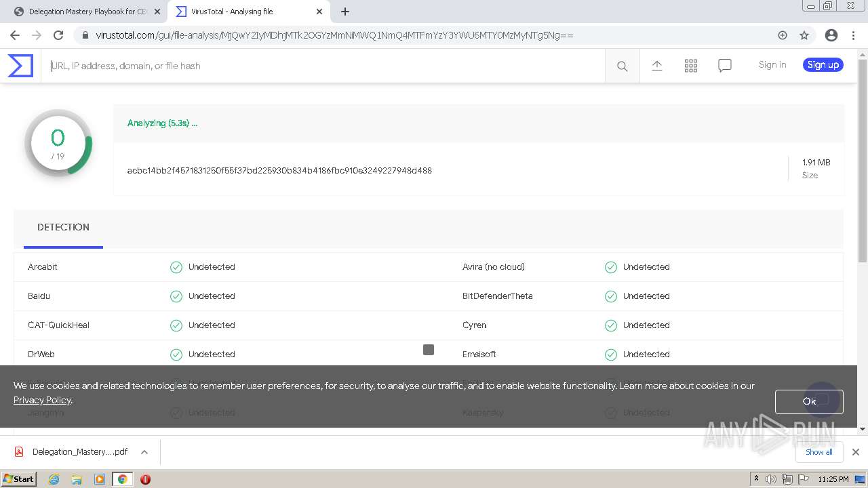Click the browser back arrow
Image resolution: width=868 pixels, height=488 pixels.
tap(15, 35)
